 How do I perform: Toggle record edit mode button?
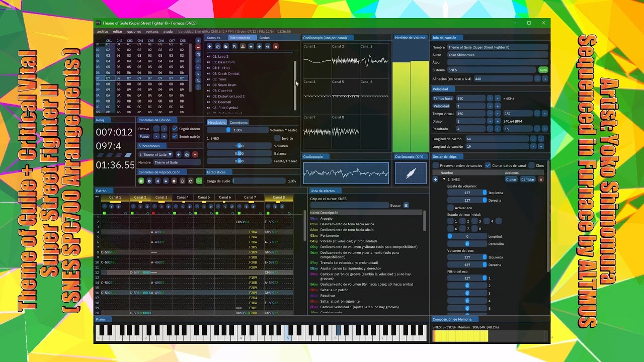(x=174, y=181)
